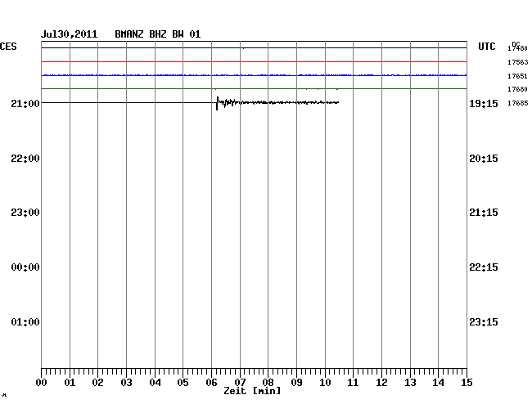Image resolution: width=532 pixels, height=404 pixels.
Task: Click the 06 minute axis tick label
Action: [211, 383]
